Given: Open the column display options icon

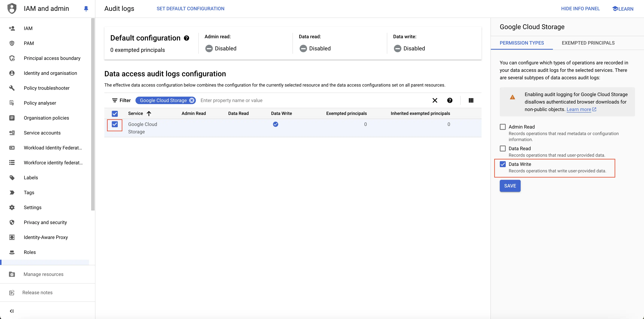Looking at the screenshot, I should pos(471,100).
